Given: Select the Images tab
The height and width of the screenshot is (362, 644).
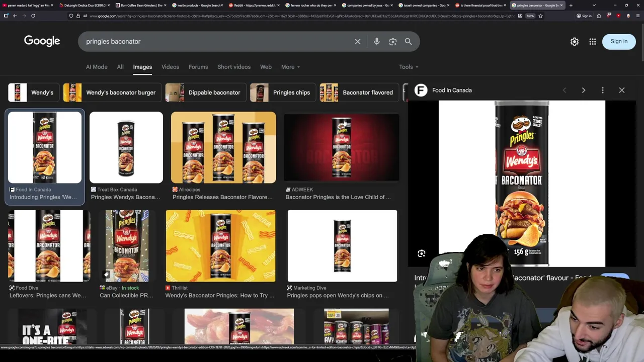Looking at the screenshot, I should coord(142,67).
